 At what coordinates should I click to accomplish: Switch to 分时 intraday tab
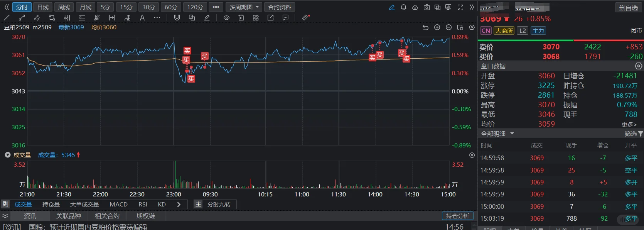(22, 7)
